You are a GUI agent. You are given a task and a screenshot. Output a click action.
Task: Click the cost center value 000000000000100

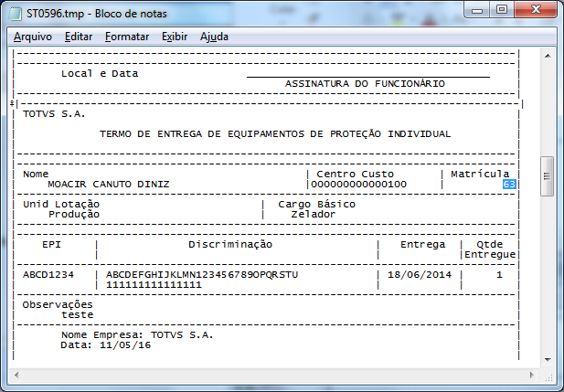point(358,185)
